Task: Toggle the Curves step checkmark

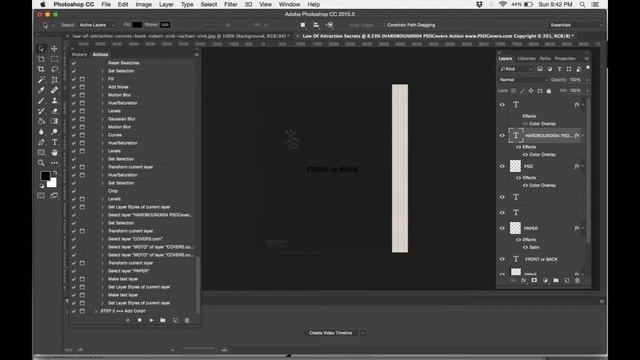Action: pos(74,135)
